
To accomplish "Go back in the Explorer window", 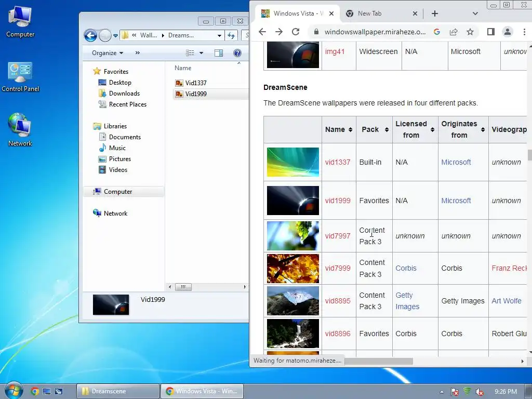I will point(90,35).
